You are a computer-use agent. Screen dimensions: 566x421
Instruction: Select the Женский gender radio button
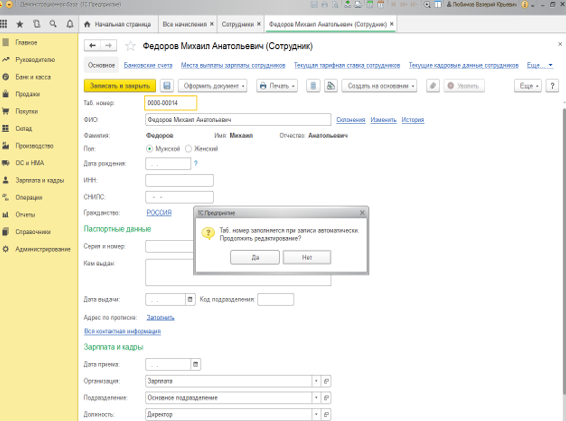188,148
